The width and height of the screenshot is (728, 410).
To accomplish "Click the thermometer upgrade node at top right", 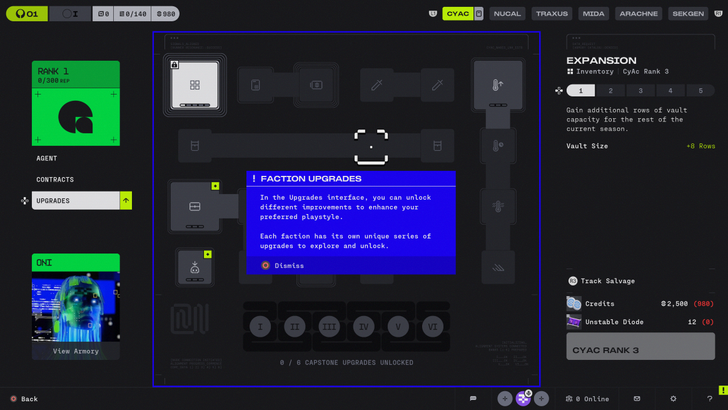I will [x=498, y=85].
